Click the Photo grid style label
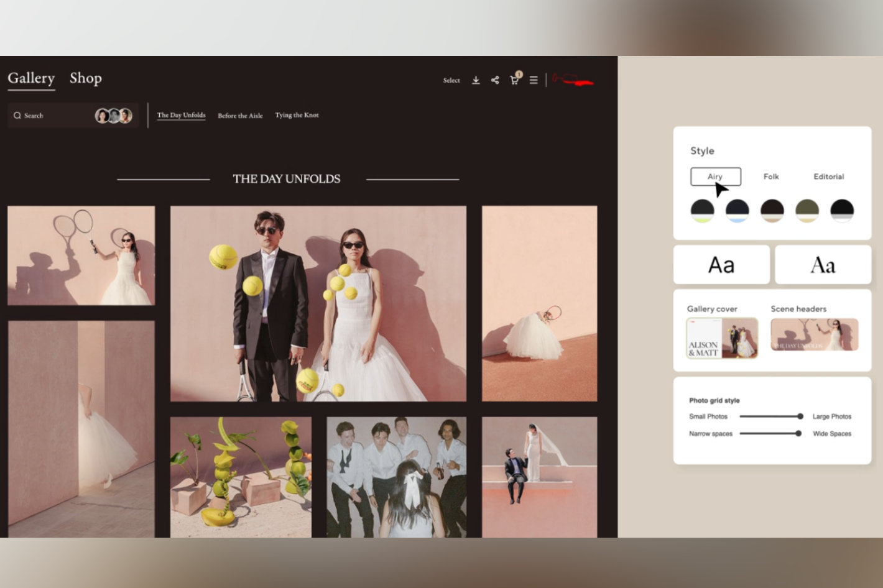Image resolution: width=883 pixels, height=588 pixels. coord(714,400)
